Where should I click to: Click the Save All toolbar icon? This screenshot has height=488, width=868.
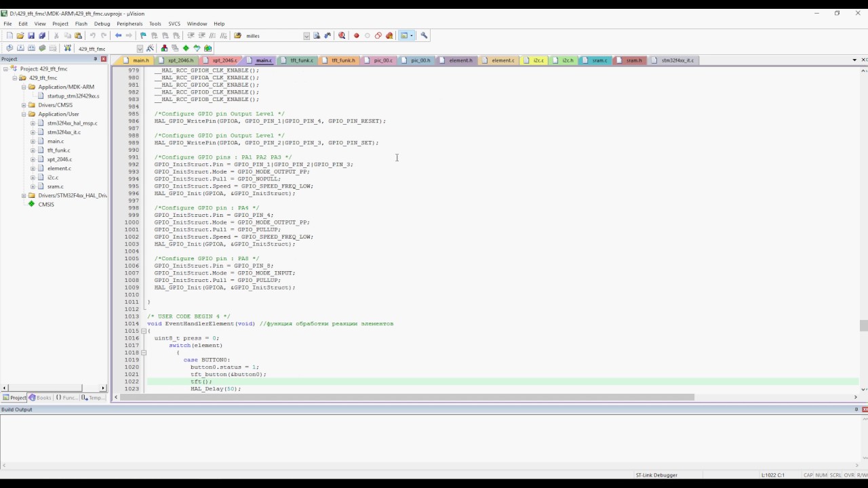[x=42, y=36]
